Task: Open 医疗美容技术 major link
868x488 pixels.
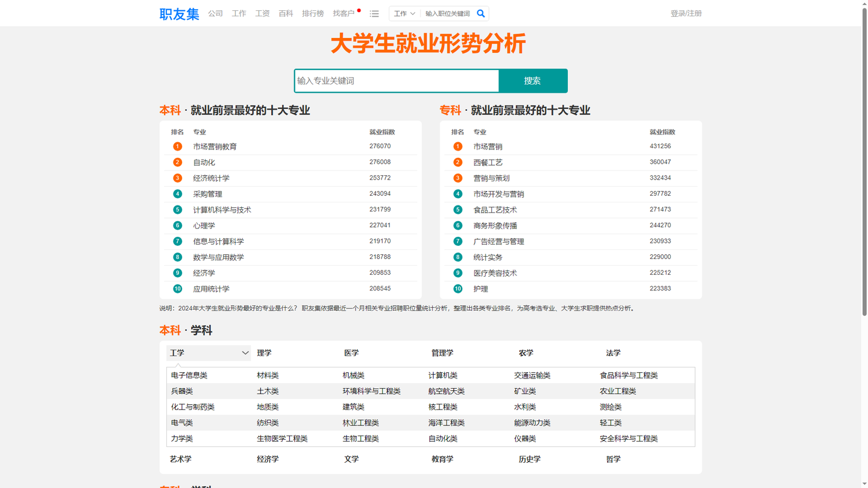Action: [x=495, y=273]
